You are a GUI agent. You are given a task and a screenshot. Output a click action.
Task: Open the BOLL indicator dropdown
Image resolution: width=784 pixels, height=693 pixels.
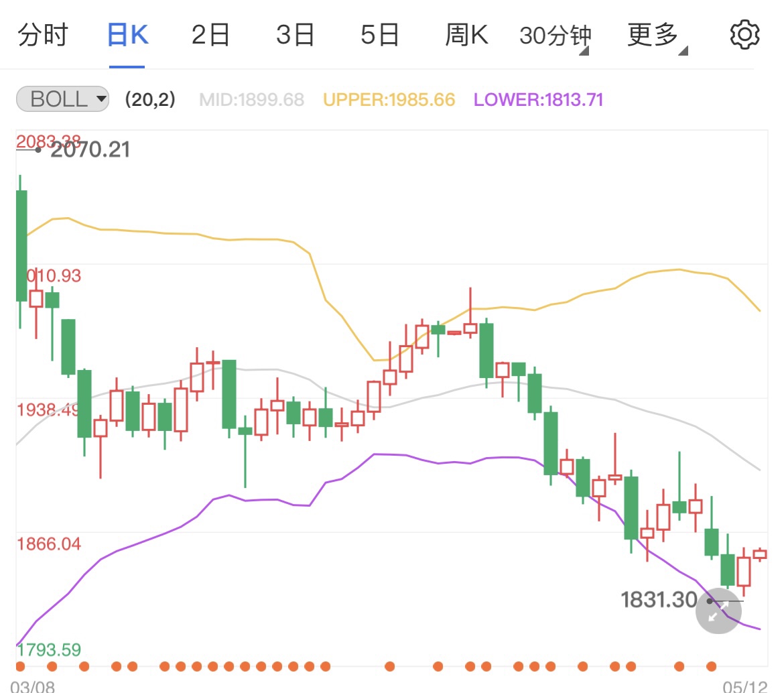[62, 99]
